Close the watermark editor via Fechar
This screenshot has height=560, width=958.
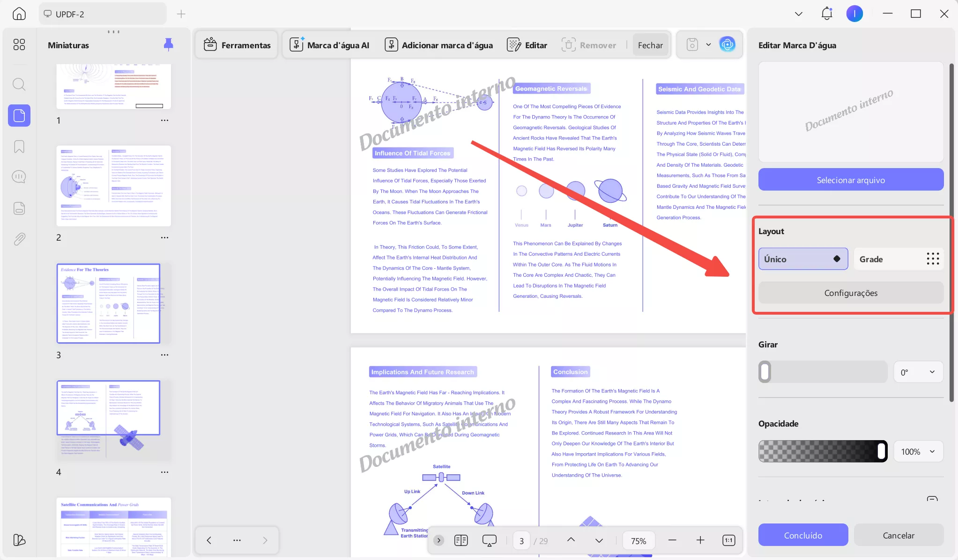point(650,45)
